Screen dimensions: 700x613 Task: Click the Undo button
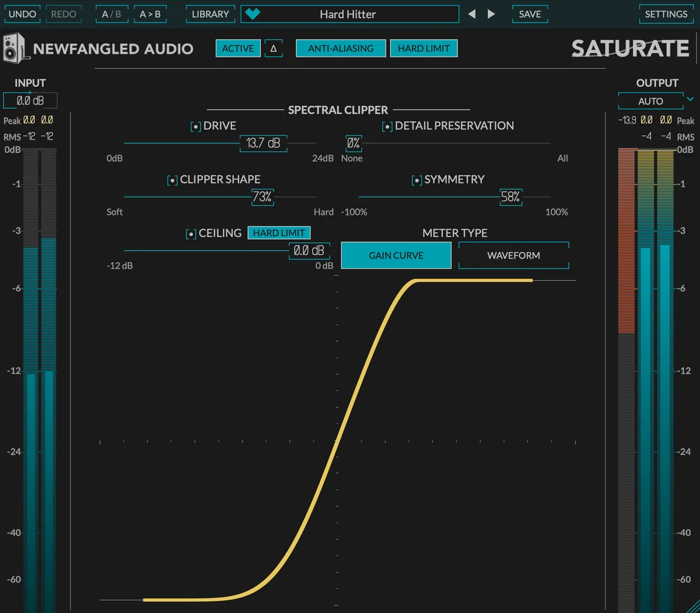tap(22, 14)
